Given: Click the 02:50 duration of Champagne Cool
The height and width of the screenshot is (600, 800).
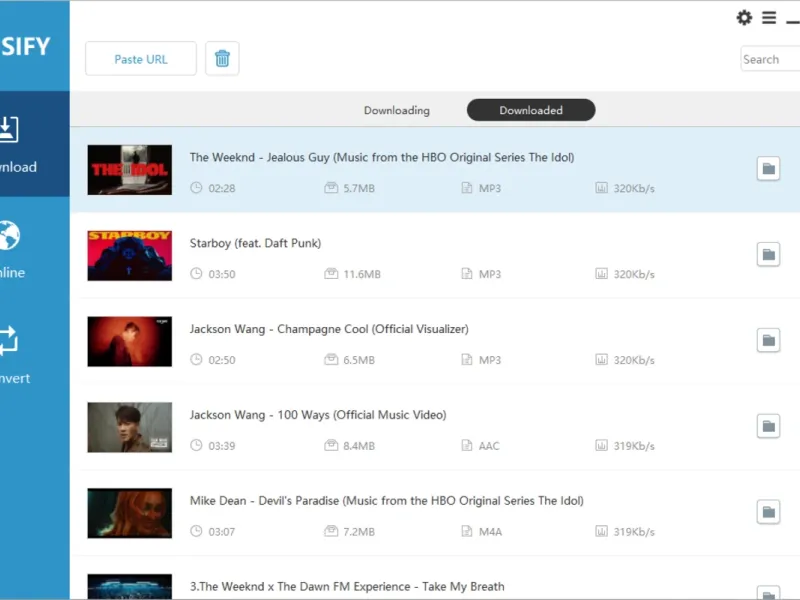Looking at the screenshot, I should pos(221,360).
